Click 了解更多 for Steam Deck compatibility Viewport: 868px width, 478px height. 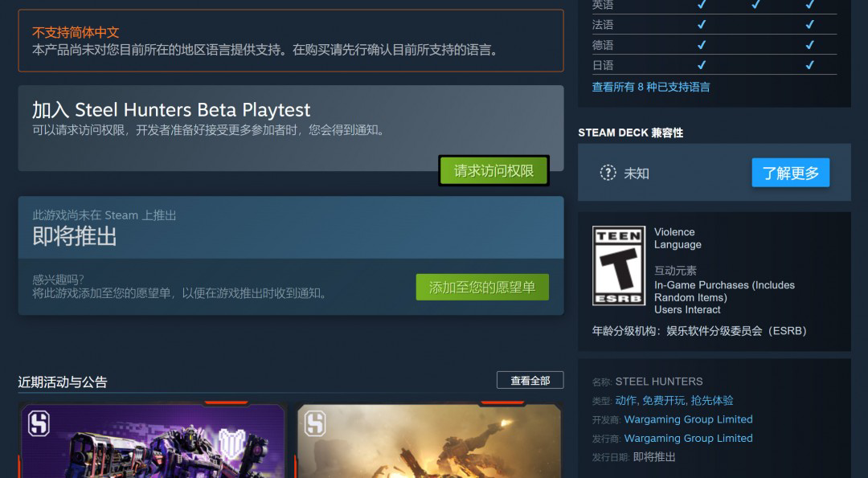point(791,173)
